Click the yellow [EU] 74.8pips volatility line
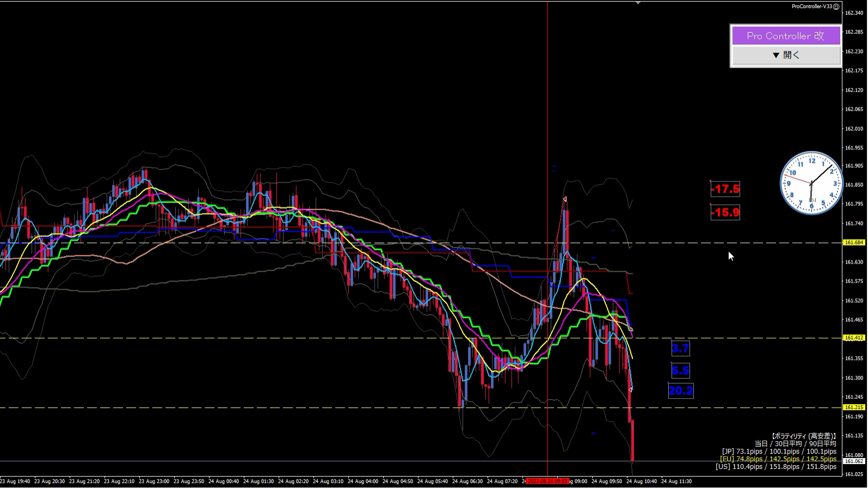This screenshot has height=488, width=868. click(x=778, y=459)
